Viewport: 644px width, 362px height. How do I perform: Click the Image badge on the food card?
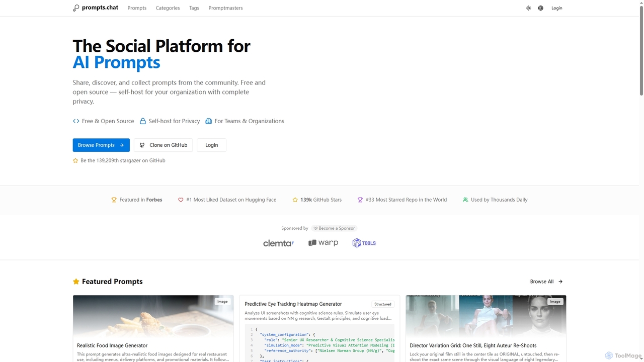coord(222,302)
